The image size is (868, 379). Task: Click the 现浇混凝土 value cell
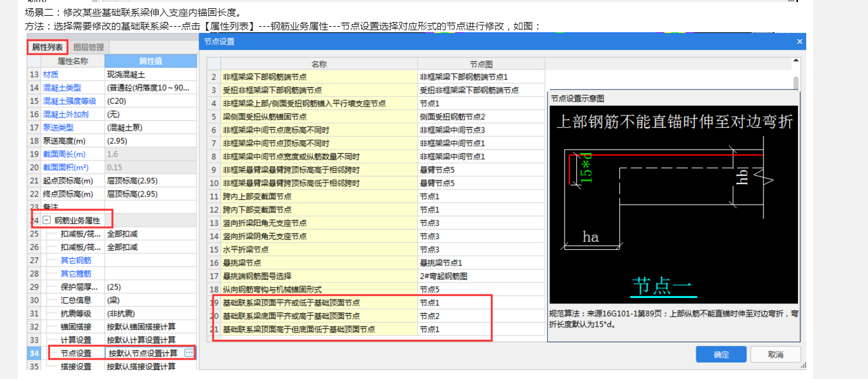tap(150, 74)
